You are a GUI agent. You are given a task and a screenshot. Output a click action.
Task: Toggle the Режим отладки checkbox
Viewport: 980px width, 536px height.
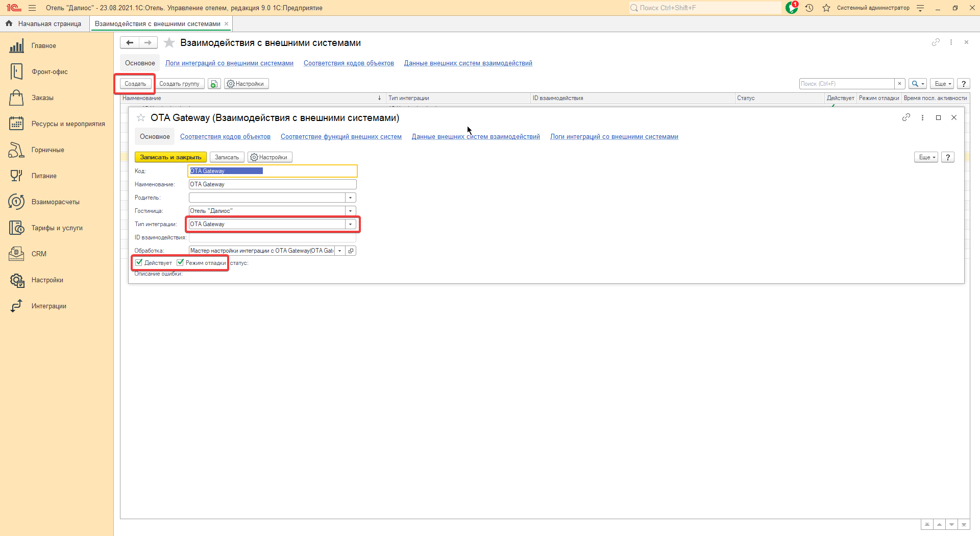point(180,262)
